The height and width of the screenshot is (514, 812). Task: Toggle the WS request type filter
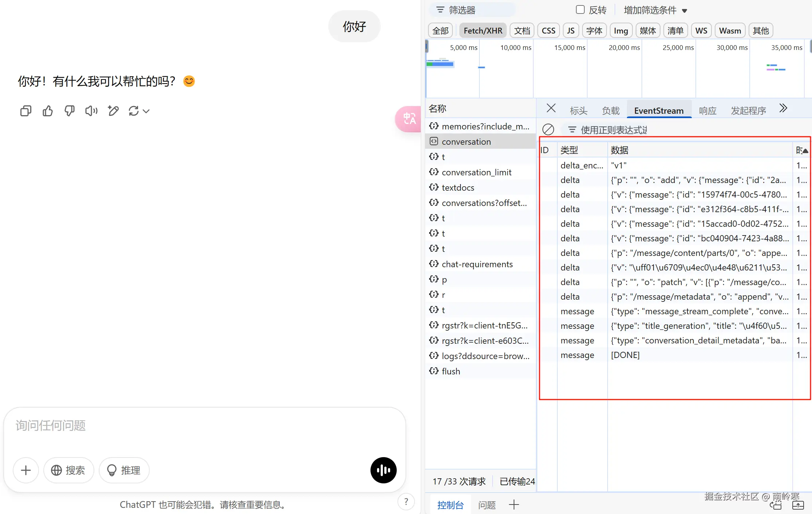701,31
